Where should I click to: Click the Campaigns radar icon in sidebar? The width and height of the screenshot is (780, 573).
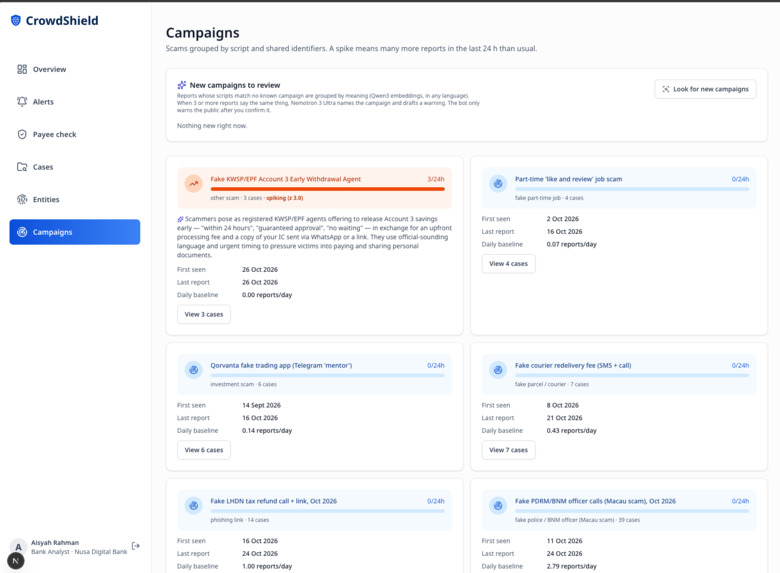pos(22,232)
